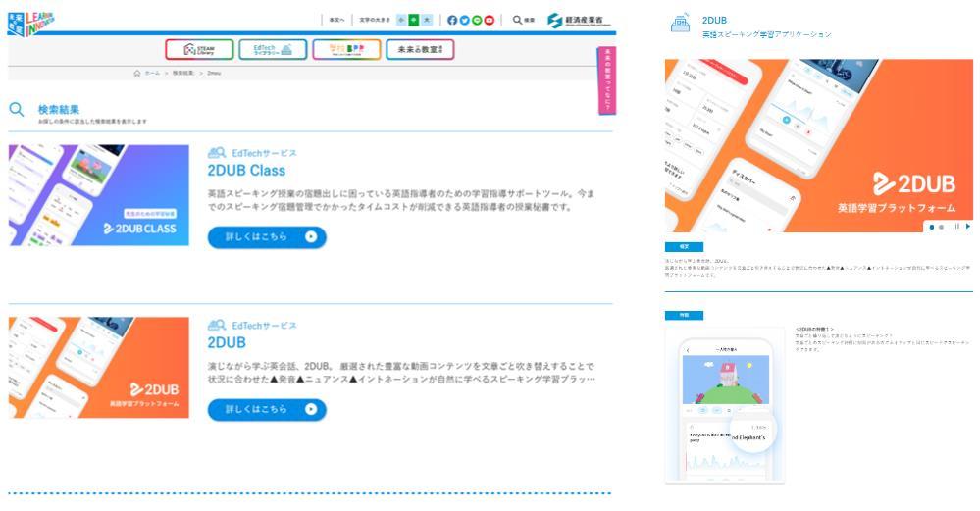Share the page on Facebook
The image size is (980, 511).
coord(452,20)
